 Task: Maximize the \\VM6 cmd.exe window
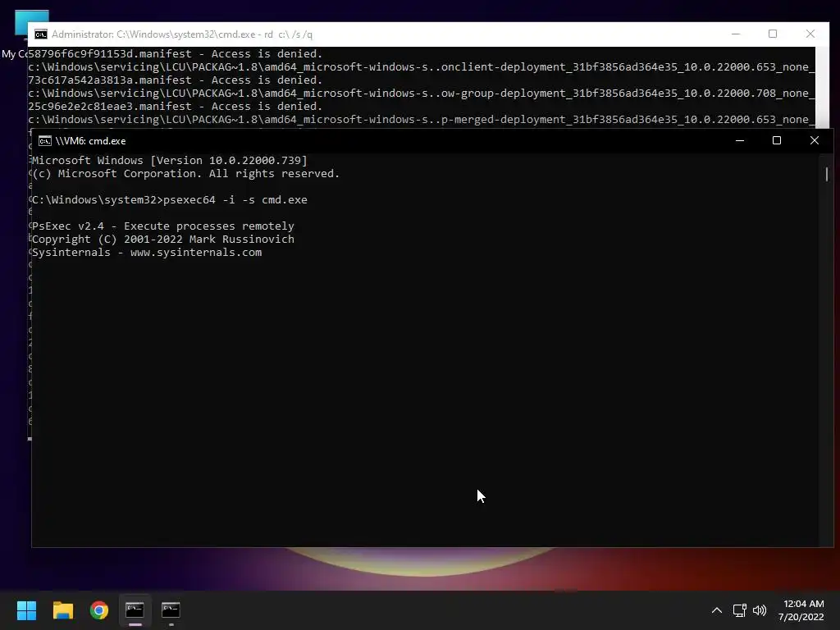click(x=777, y=141)
